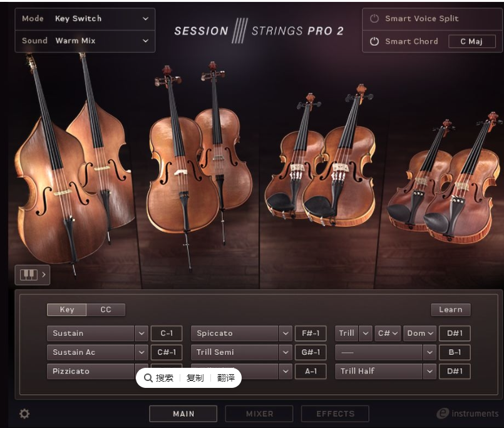Image resolution: width=504 pixels, height=428 pixels.
Task: Switch to the MIXER tab
Action: [x=259, y=414]
